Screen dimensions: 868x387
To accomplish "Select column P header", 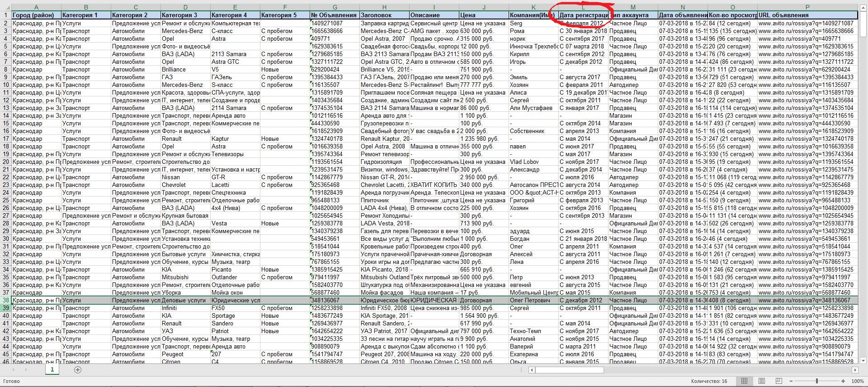I will pyautogui.click(x=807, y=7).
